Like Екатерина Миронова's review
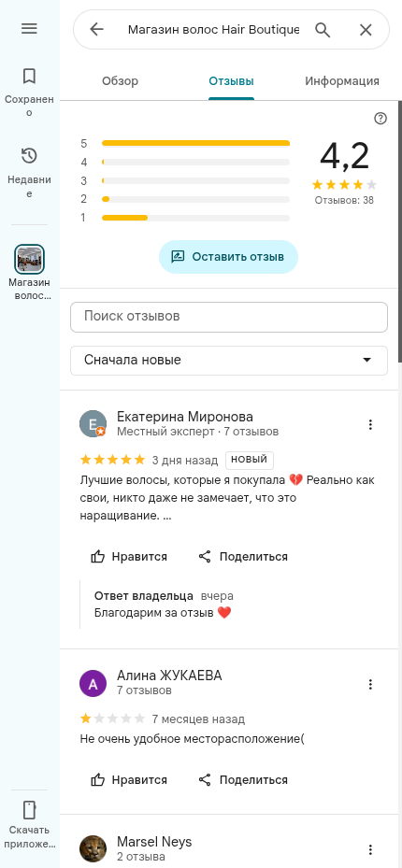 [129, 556]
